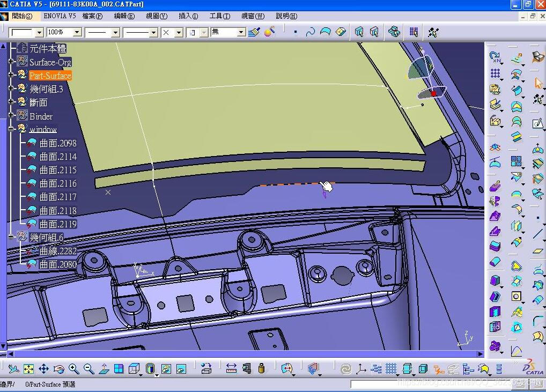546x392 pixels.
Task: Collapse the 幾何組.6 tree node
Action: (x=11, y=236)
